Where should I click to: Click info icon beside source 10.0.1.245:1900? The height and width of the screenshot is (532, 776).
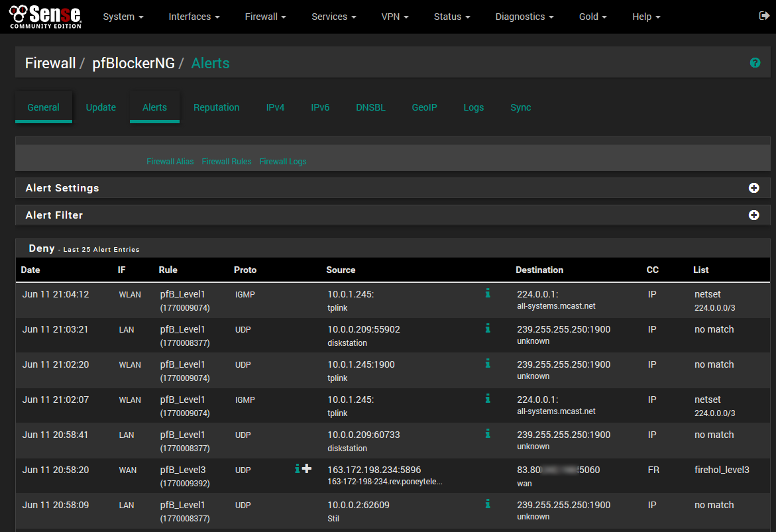[488, 363]
